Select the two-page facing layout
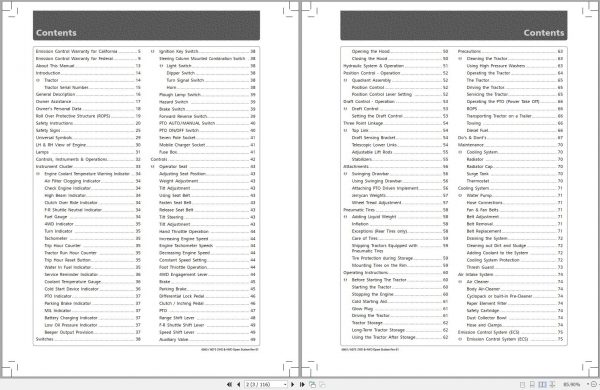Image resolution: width=600 pixels, height=390 pixels. [542, 385]
